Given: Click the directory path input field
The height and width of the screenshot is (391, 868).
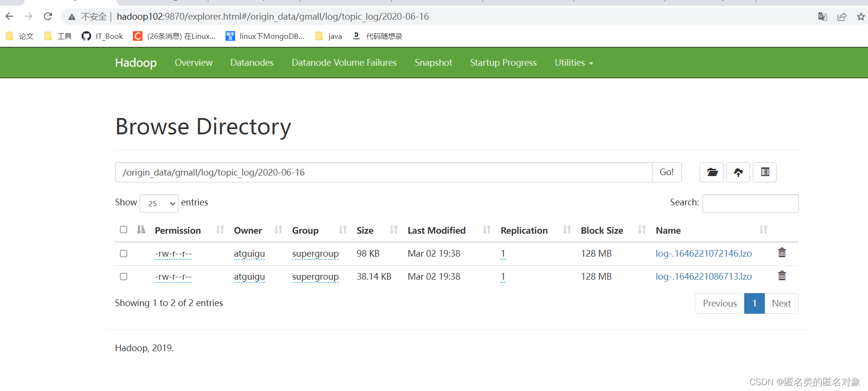Looking at the screenshot, I should click(x=384, y=172).
